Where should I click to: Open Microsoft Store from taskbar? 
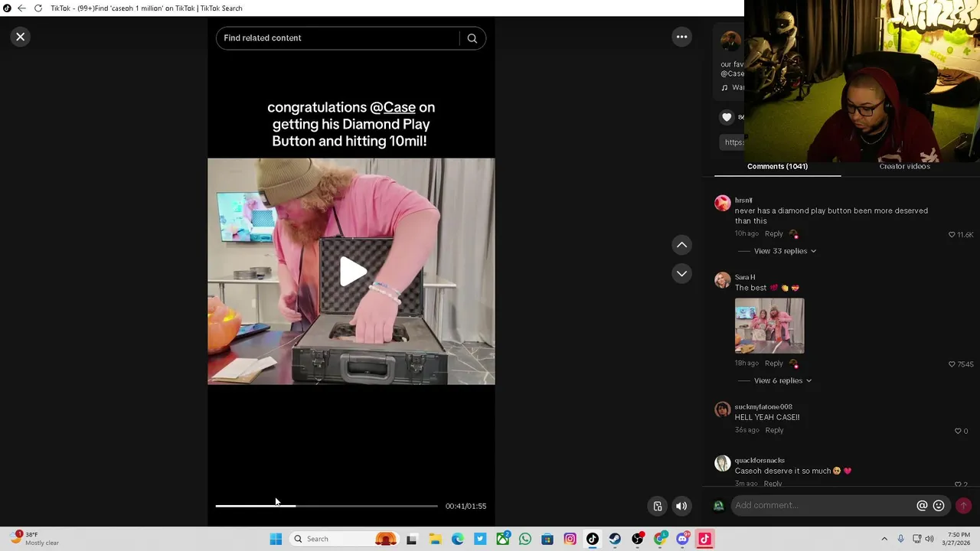tap(547, 539)
